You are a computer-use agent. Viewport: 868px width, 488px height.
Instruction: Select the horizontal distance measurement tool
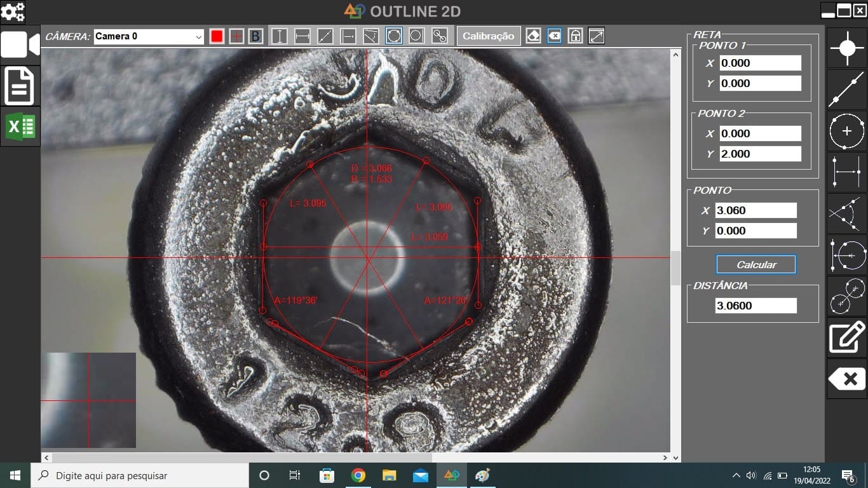coord(302,36)
